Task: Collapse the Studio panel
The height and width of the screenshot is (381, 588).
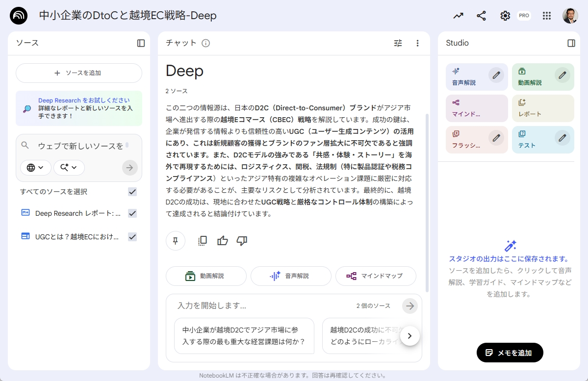Action: pyautogui.click(x=571, y=43)
